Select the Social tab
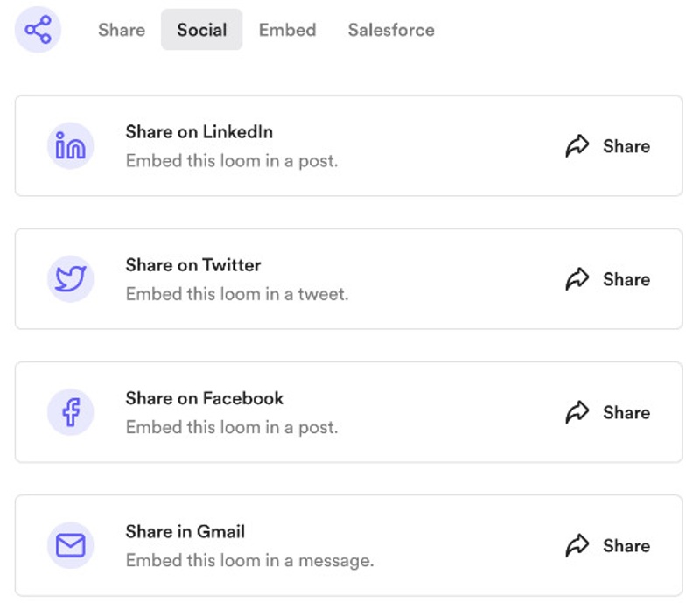This screenshot has height=603, width=700. 202,30
